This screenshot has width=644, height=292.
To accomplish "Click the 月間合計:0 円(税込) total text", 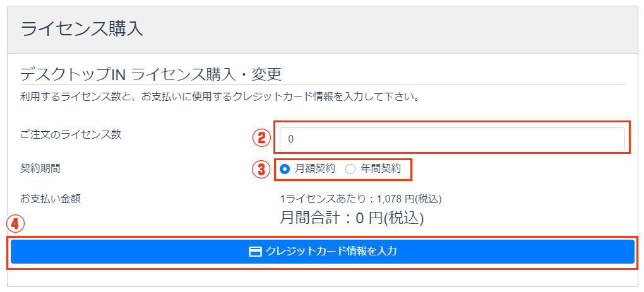I will (x=352, y=218).
